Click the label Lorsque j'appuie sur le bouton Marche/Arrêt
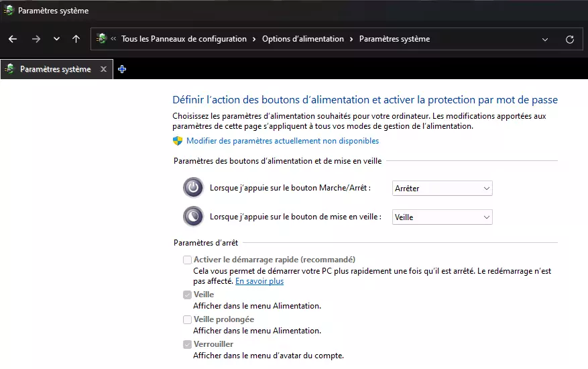This screenshot has width=588, height=369. click(x=290, y=188)
